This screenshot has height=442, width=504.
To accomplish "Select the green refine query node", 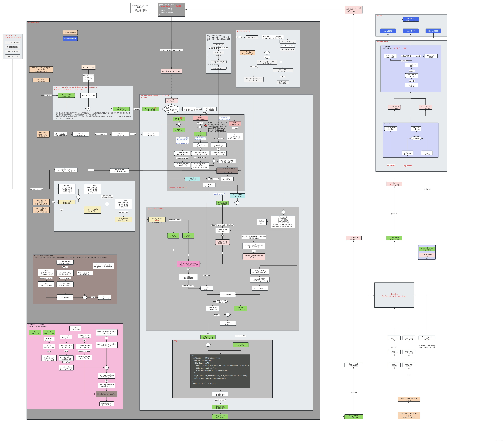I will click(x=222, y=203).
